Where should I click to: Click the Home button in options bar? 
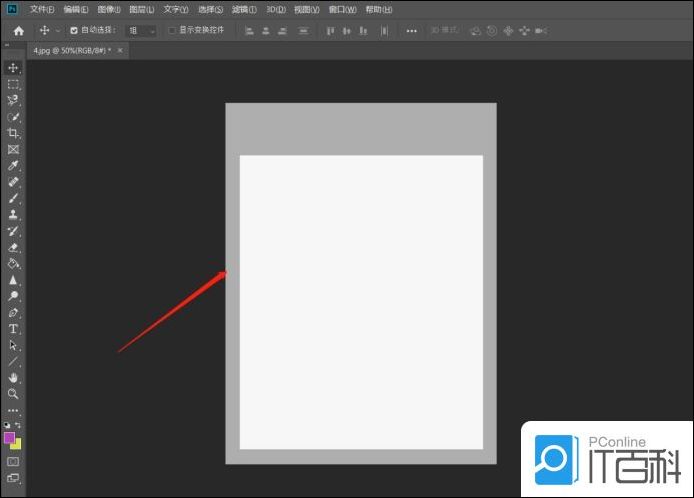pyautogui.click(x=19, y=31)
